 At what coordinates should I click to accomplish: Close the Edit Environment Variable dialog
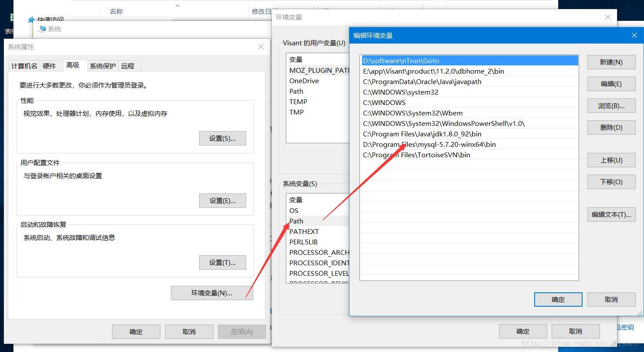tap(634, 35)
